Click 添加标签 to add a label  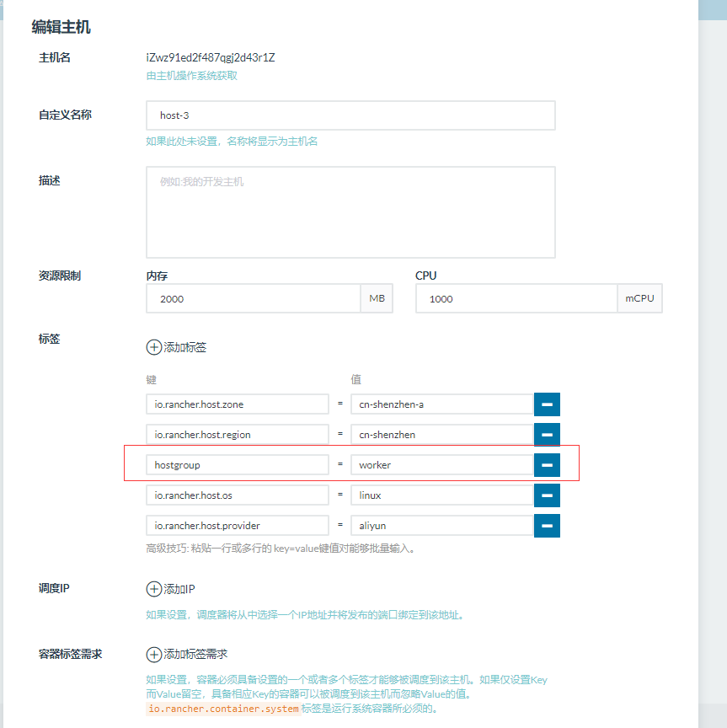click(176, 347)
